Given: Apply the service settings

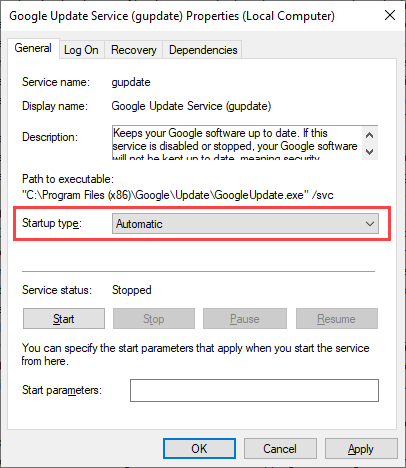Looking at the screenshot, I should click(x=361, y=449).
